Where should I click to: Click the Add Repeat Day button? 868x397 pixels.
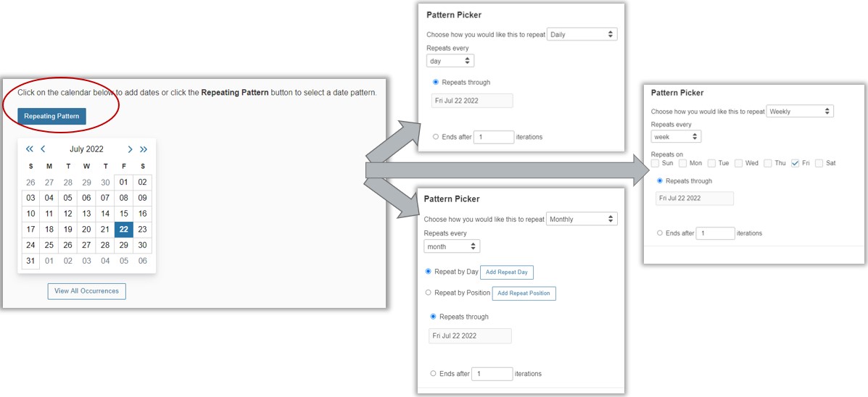tap(507, 272)
